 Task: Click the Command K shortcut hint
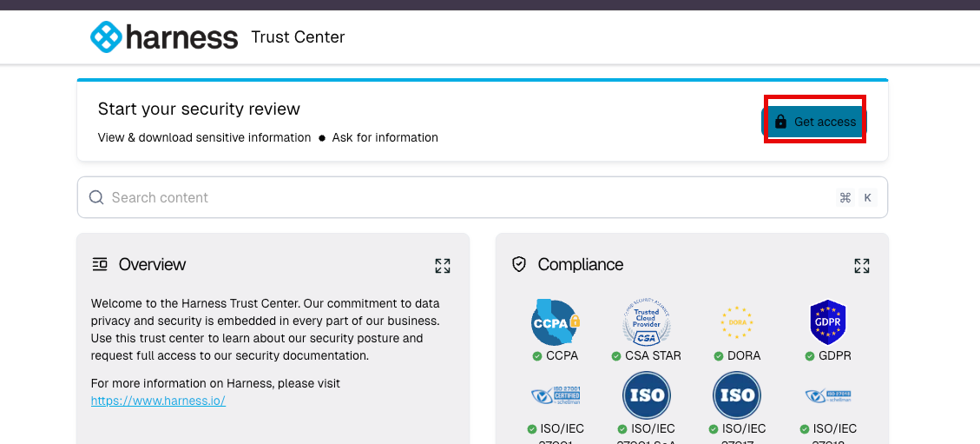(x=855, y=198)
